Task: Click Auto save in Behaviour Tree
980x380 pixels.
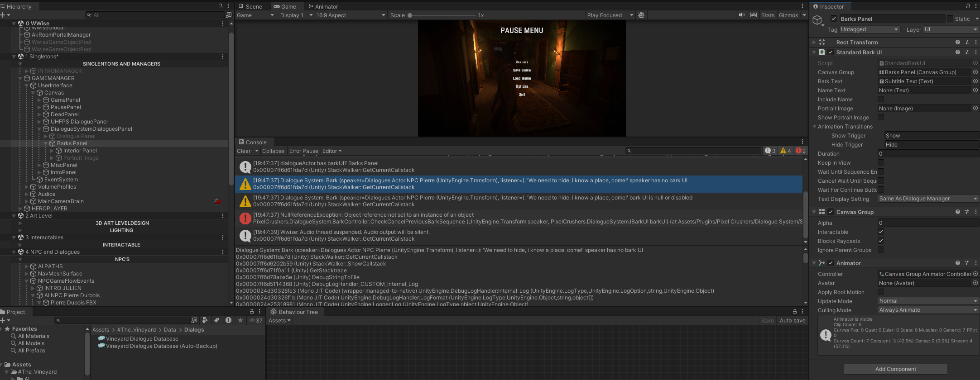Action: pos(793,320)
